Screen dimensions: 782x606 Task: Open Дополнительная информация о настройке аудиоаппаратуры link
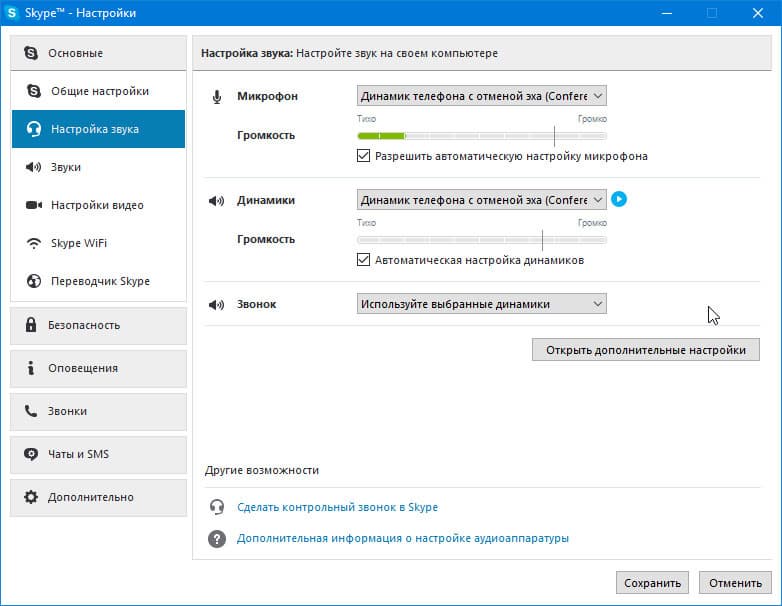[x=403, y=539]
